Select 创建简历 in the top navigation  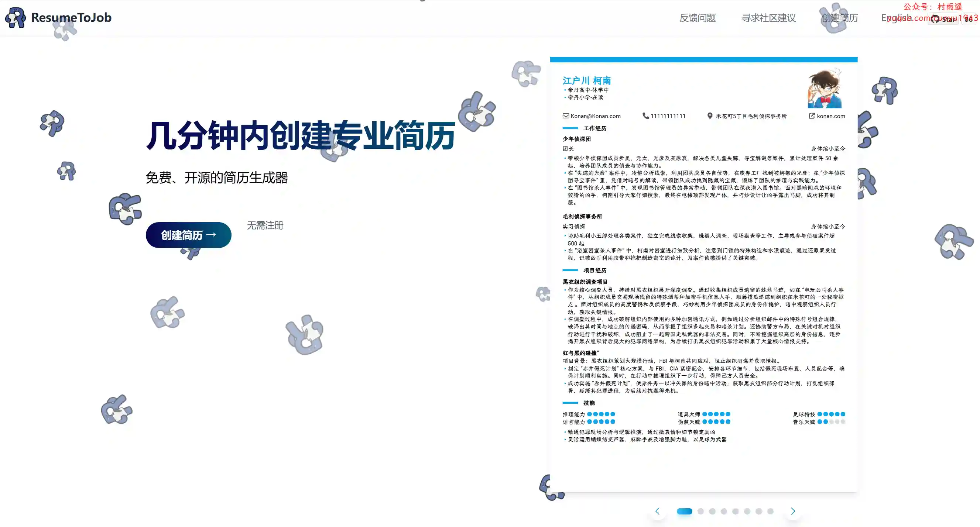(839, 18)
